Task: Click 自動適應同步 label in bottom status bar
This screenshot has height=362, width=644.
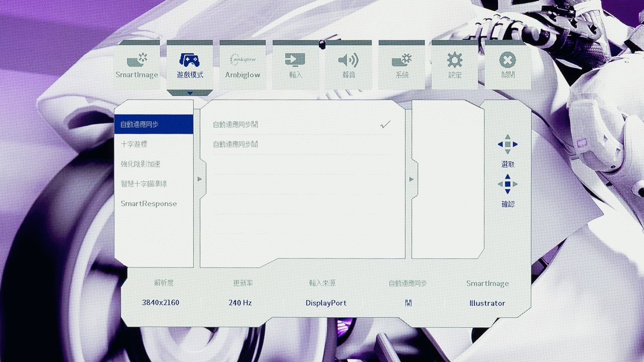Action: pyautogui.click(x=408, y=283)
